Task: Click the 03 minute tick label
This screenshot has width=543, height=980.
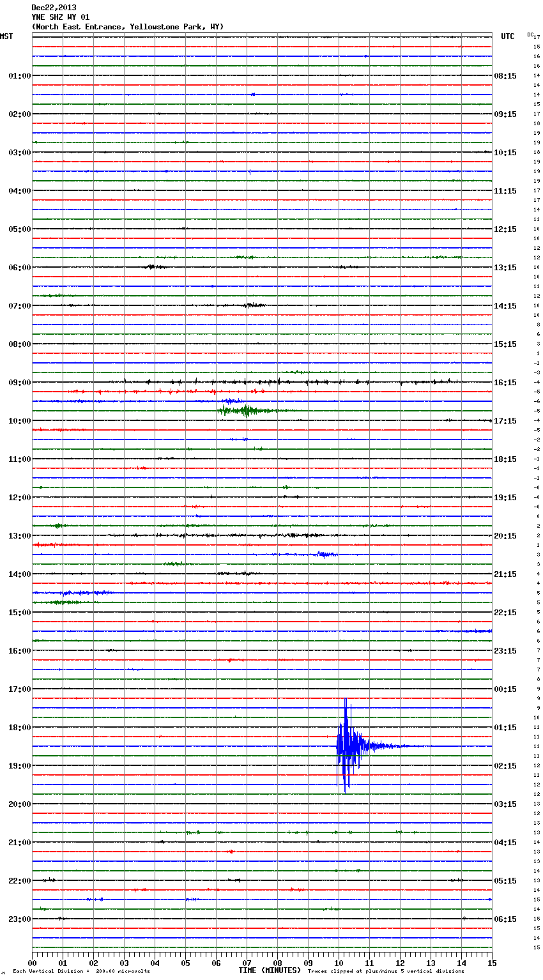Action: (x=124, y=963)
